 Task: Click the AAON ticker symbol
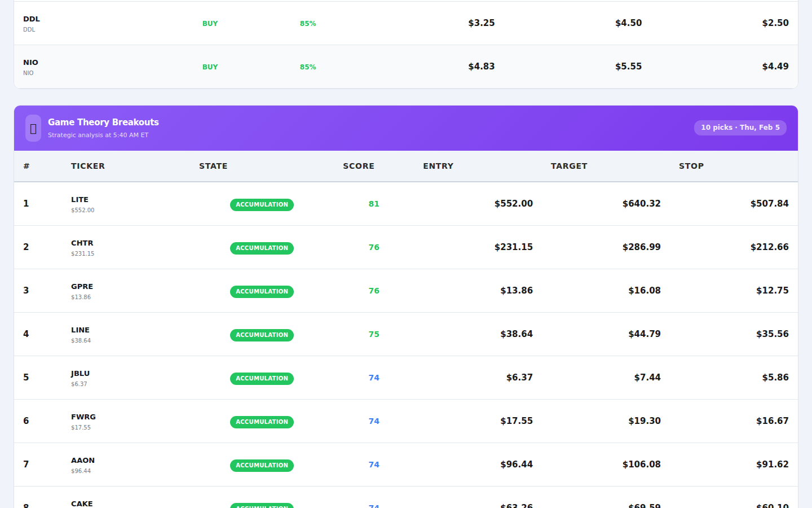(x=82, y=461)
